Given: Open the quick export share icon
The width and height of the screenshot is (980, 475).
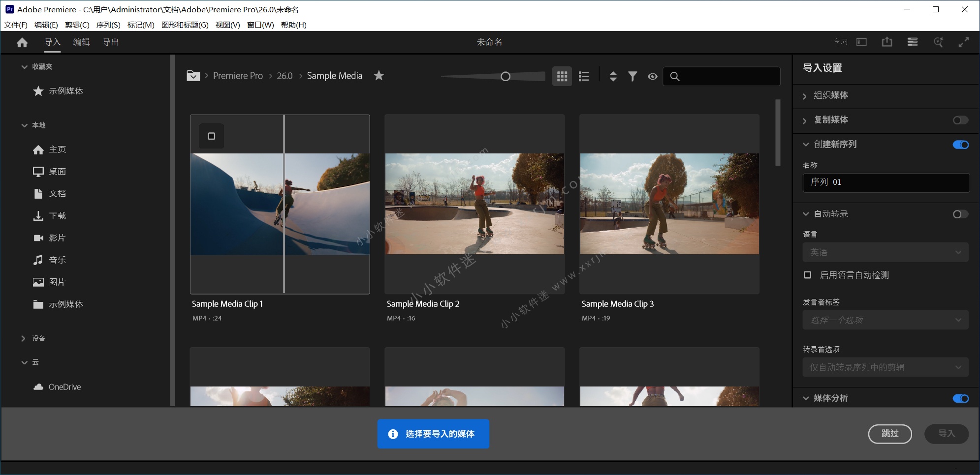Looking at the screenshot, I should coord(886,42).
